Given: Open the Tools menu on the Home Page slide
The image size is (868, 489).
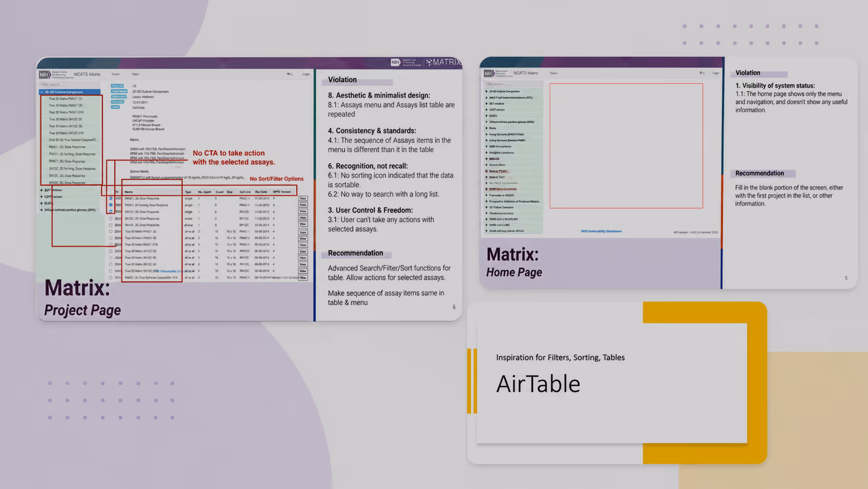Looking at the screenshot, I should (x=553, y=73).
